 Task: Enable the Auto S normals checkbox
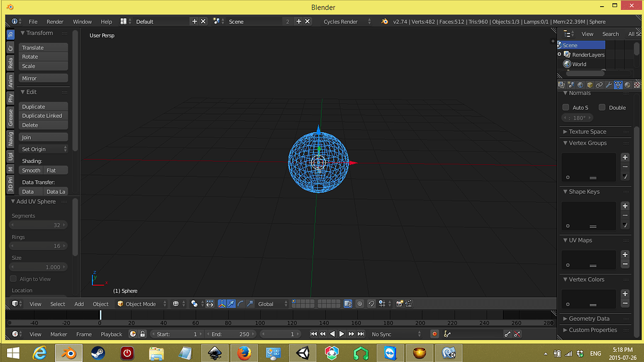pyautogui.click(x=565, y=108)
